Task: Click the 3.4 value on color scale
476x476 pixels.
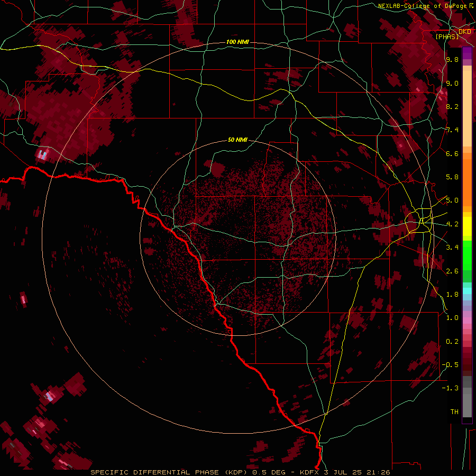Action: pos(452,248)
